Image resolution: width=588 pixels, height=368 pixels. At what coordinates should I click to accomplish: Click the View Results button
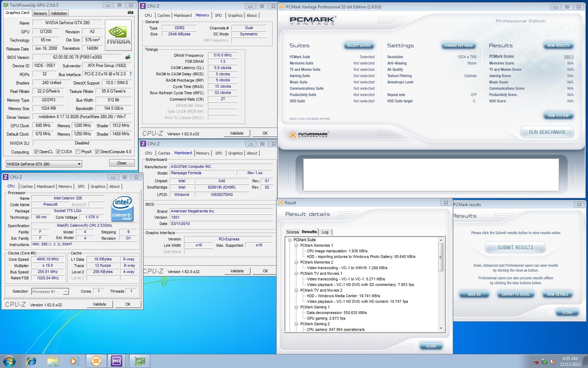(558, 46)
